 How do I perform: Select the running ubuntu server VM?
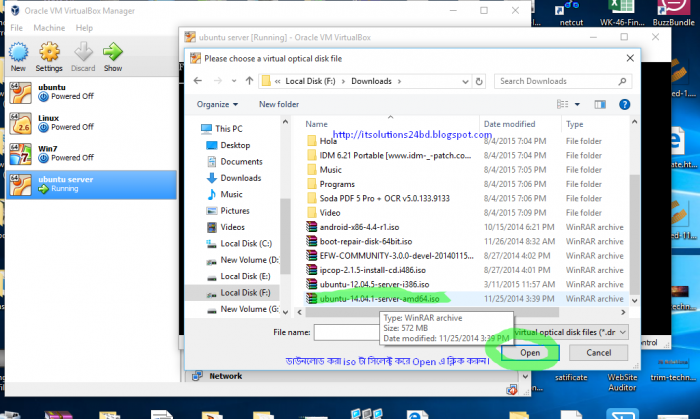tap(91, 184)
